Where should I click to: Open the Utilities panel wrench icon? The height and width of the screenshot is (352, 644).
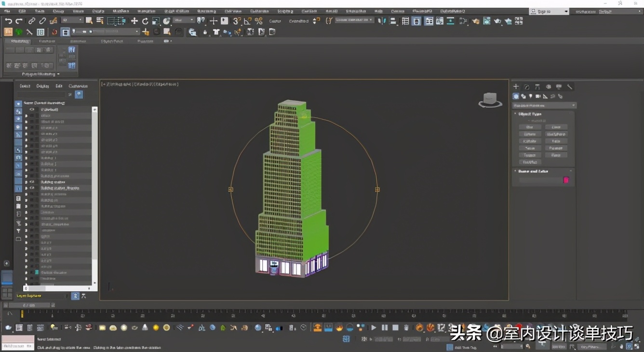(569, 87)
